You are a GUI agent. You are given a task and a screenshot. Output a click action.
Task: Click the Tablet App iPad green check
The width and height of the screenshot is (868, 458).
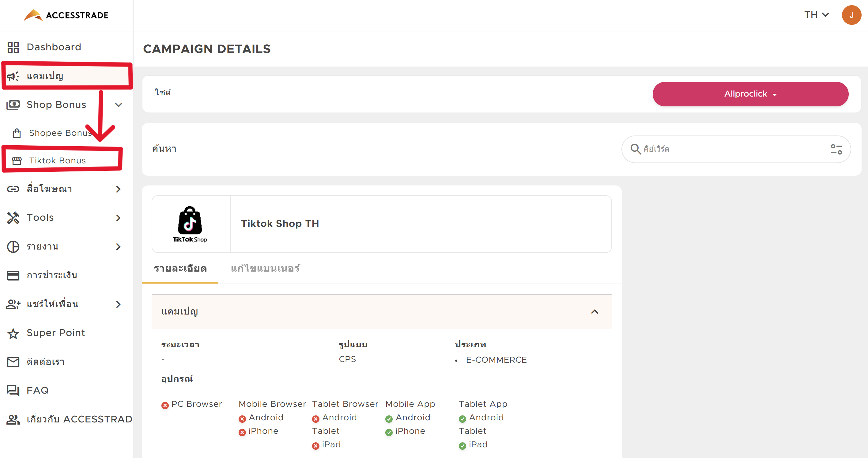pos(462,446)
